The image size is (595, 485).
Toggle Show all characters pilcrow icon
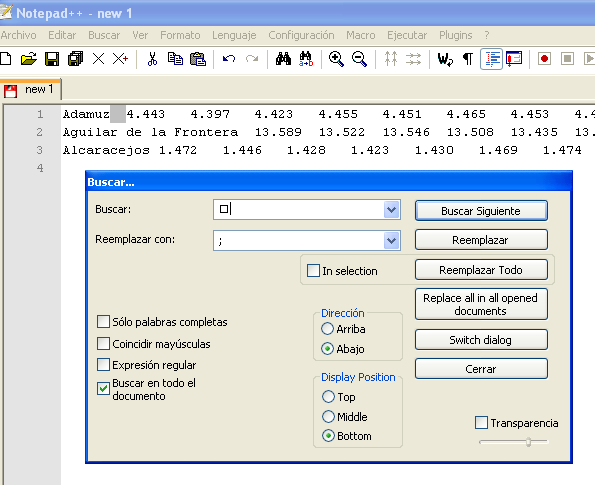click(468, 59)
